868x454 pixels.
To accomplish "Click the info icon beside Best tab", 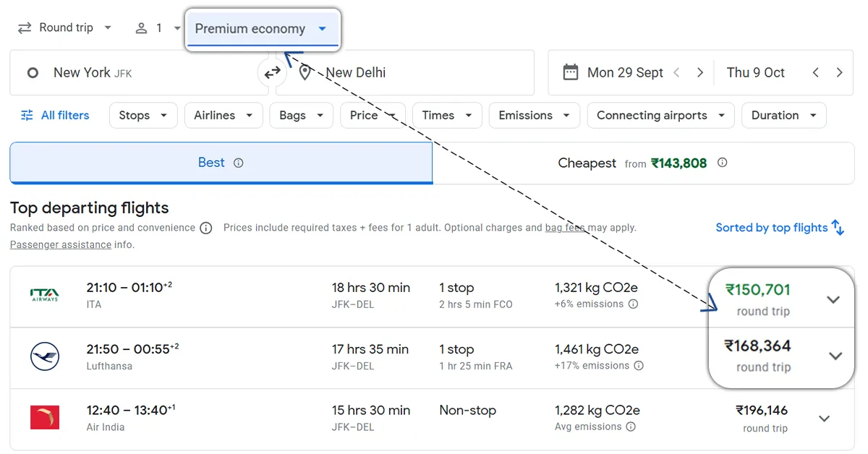I will pyautogui.click(x=239, y=163).
